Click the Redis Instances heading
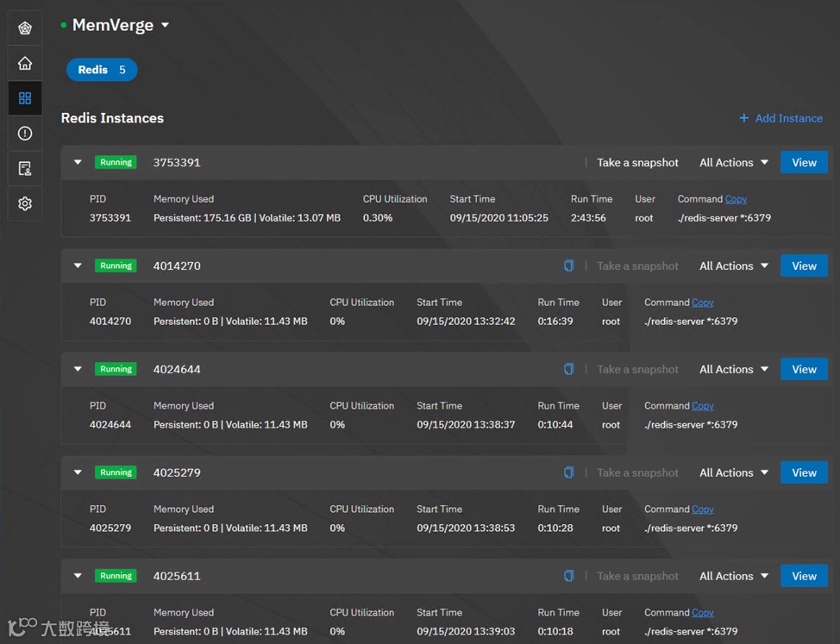Viewport: 840px width, 644px height. point(112,118)
